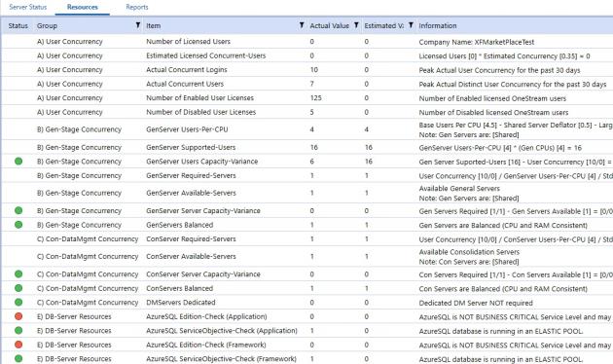Viewport: 613px width, 364px height.
Task: Click 'Number of Disabled licensed OneStream users' text
Action: point(493,112)
